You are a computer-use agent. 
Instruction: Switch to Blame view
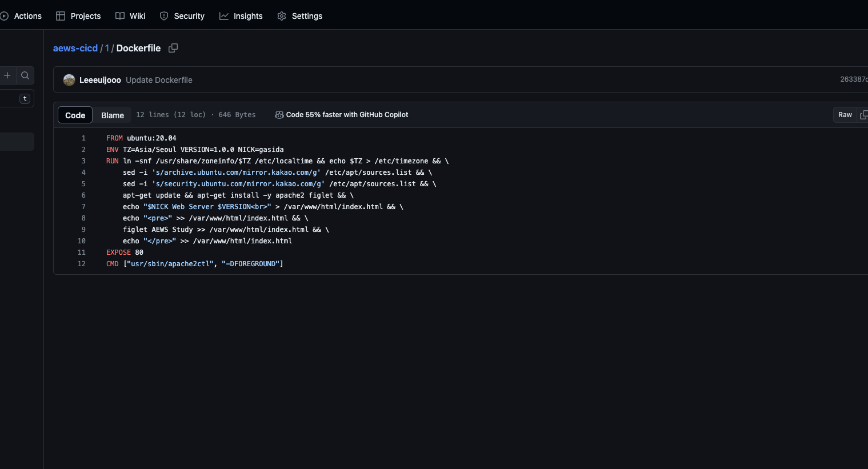click(x=113, y=115)
